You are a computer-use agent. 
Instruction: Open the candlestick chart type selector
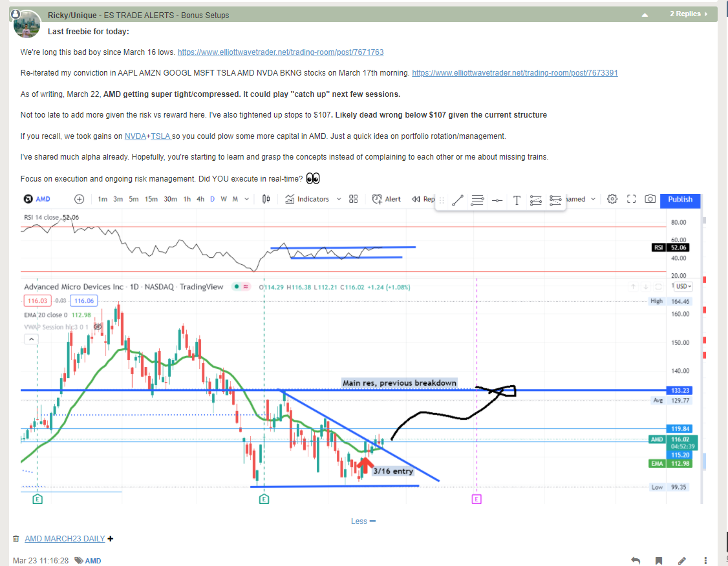coord(266,199)
